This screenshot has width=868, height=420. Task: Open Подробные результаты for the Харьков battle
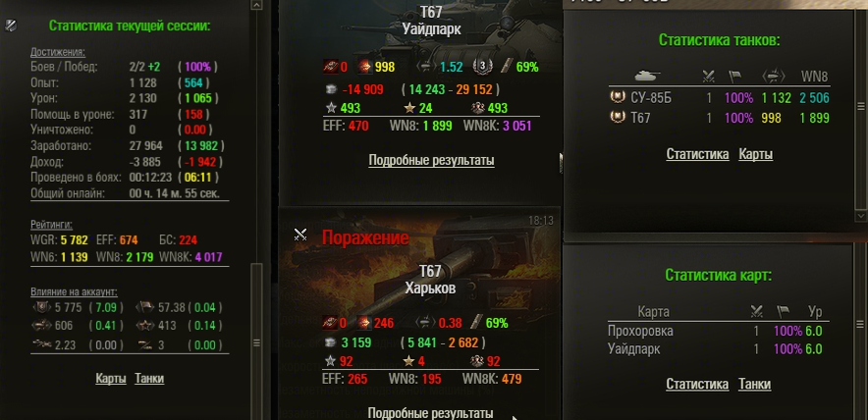430,413
